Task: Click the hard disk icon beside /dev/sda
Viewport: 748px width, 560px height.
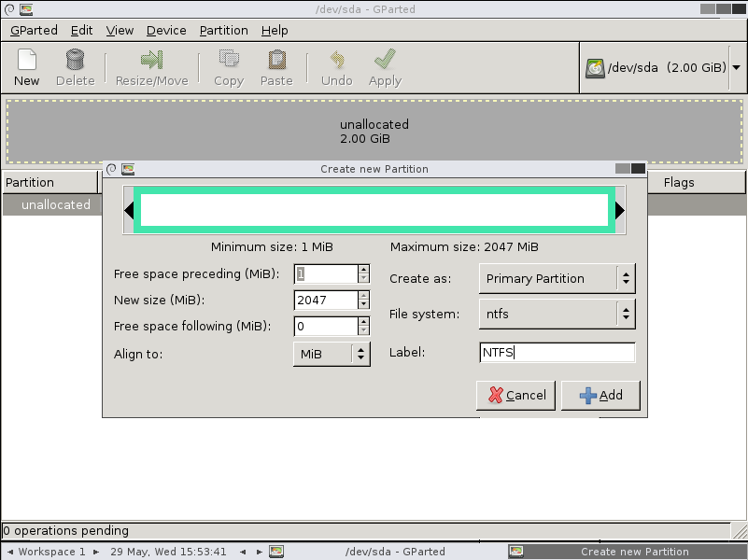Action: [595, 68]
